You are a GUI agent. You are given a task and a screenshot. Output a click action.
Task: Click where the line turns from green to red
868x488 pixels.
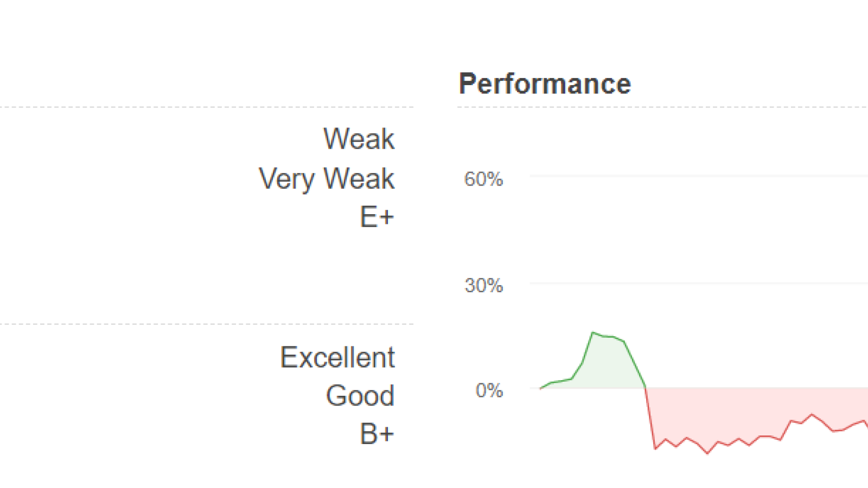tap(645, 387)
